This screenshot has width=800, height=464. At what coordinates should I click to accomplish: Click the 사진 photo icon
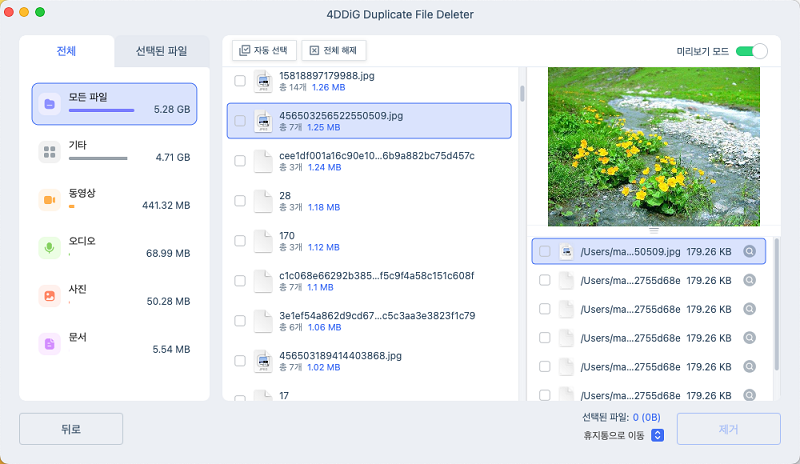tap(49, 296)
